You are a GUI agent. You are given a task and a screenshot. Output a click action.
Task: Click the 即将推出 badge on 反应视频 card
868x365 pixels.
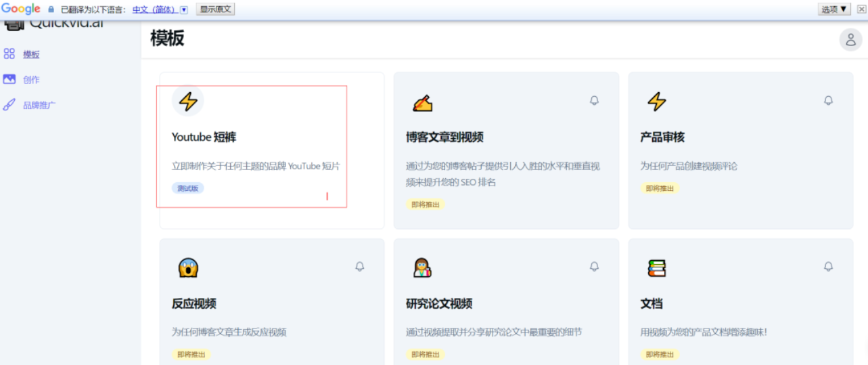tap(191, 354)
